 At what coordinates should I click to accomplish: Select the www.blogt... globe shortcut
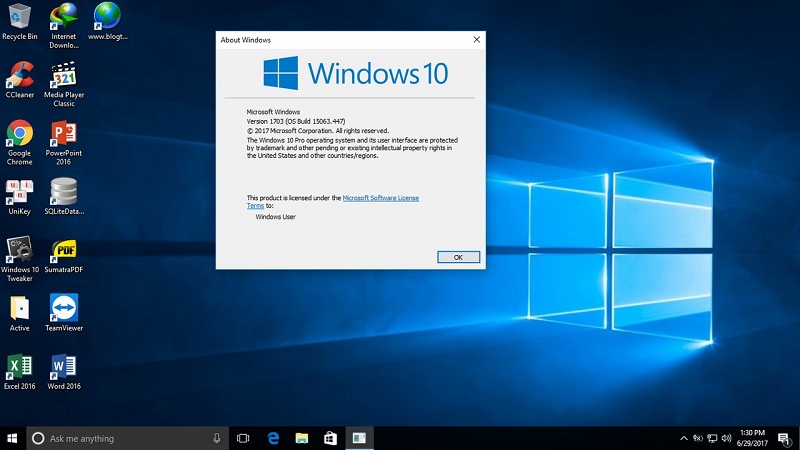(107, 21)
